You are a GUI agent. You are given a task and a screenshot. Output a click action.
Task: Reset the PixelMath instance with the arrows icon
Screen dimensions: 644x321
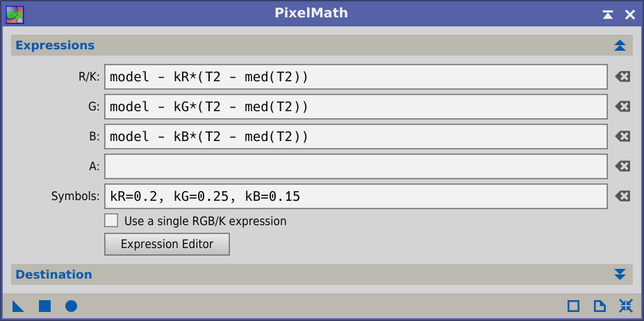(626, 306)
